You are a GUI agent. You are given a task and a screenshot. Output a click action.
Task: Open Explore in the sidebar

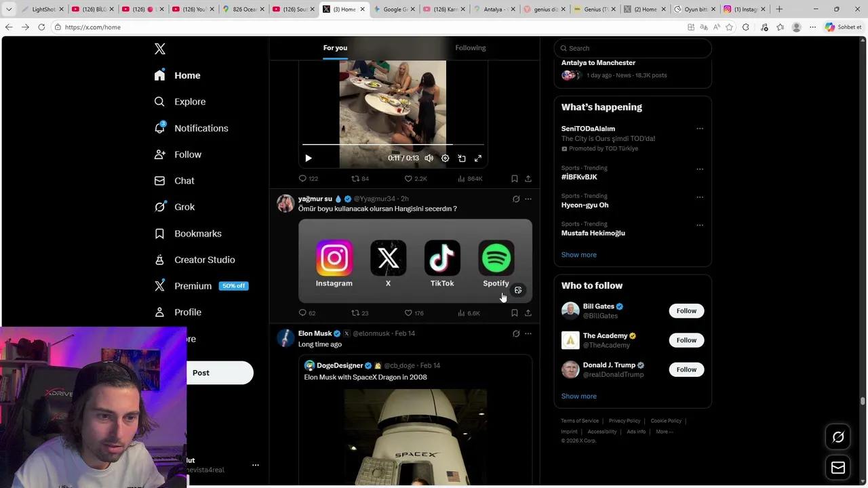(x=180, y=102)
